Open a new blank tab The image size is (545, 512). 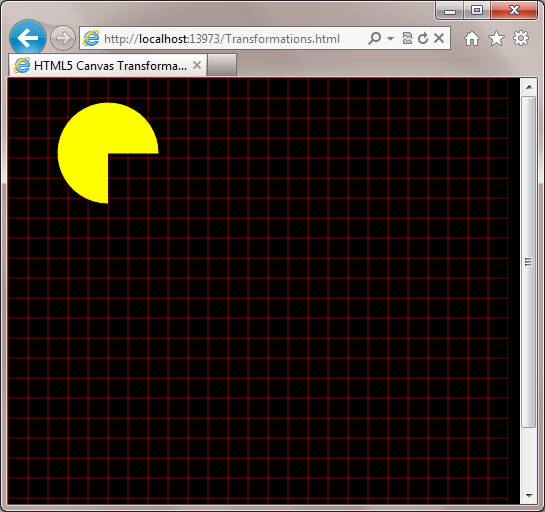(221, 65)
